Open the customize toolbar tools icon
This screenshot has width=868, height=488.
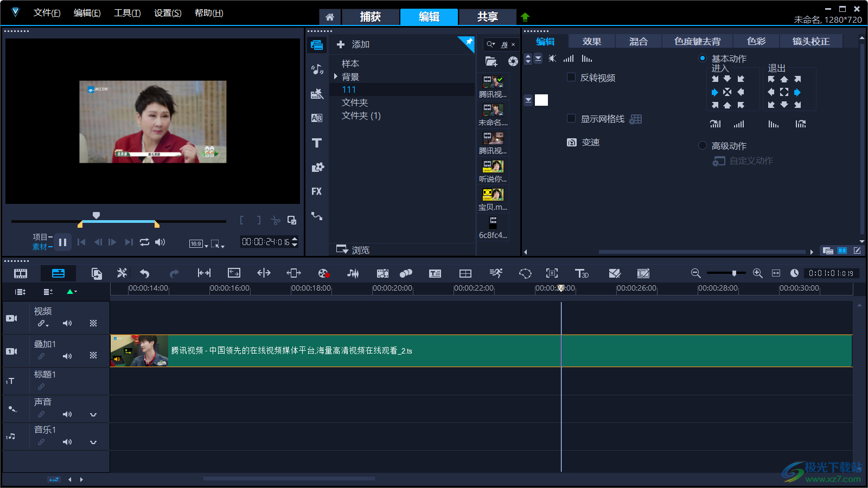click(122, 273)
